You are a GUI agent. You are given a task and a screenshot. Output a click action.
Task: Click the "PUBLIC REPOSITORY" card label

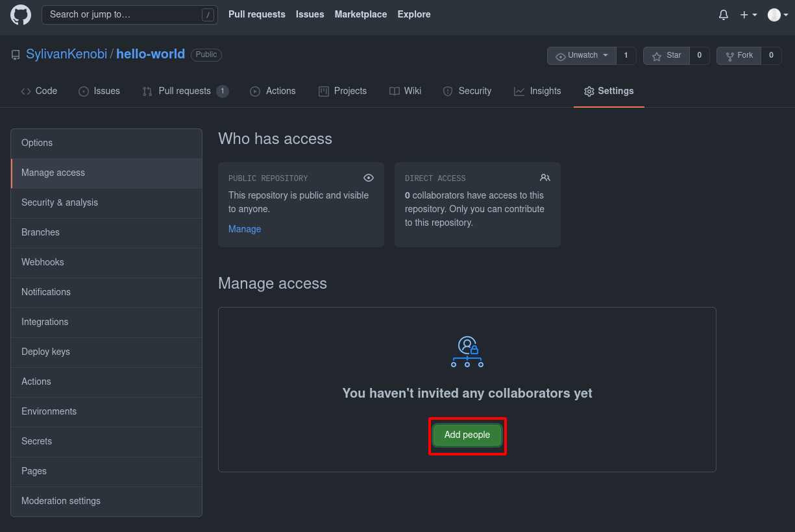point(268,178)
